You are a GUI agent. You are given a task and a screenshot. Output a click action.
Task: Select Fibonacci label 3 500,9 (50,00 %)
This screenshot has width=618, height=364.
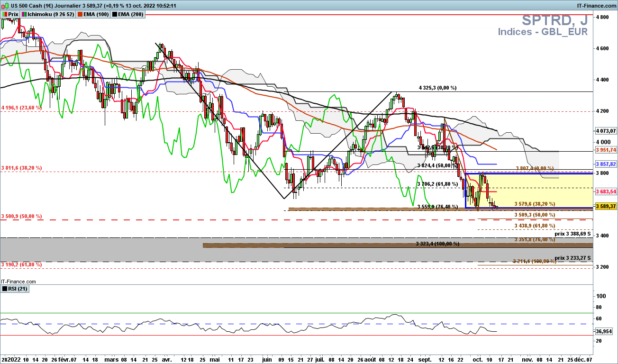21,216
